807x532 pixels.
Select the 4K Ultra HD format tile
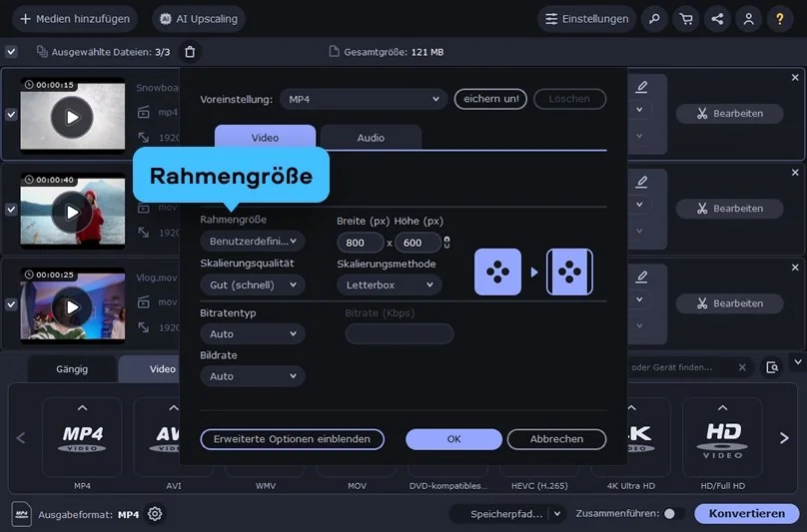648,437
